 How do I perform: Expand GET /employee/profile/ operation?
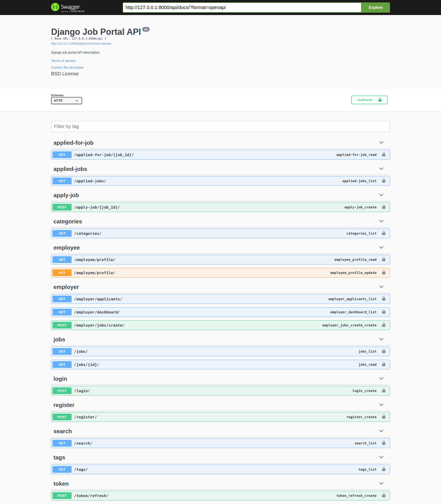(220, 260)
